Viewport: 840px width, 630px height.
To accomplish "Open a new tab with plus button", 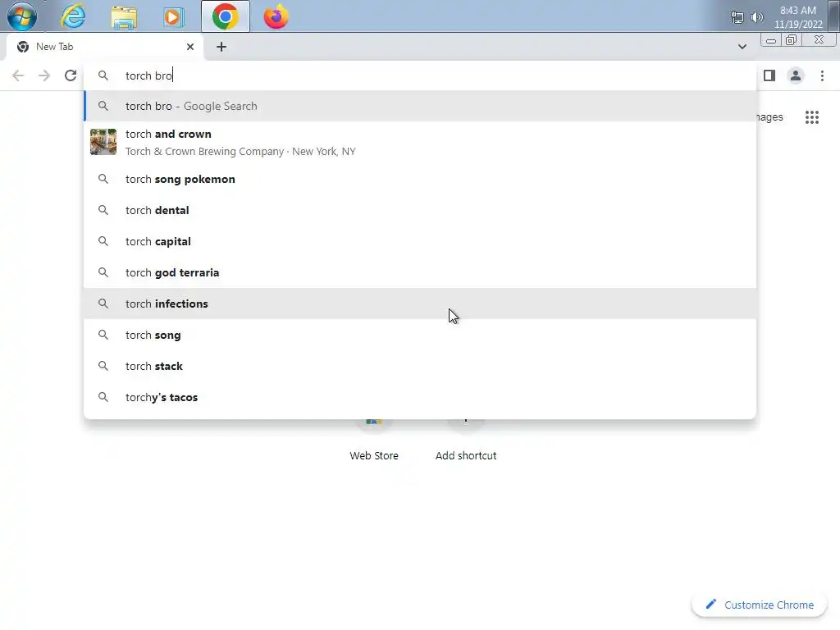I will pyautogui.click(x=221, y=47).
